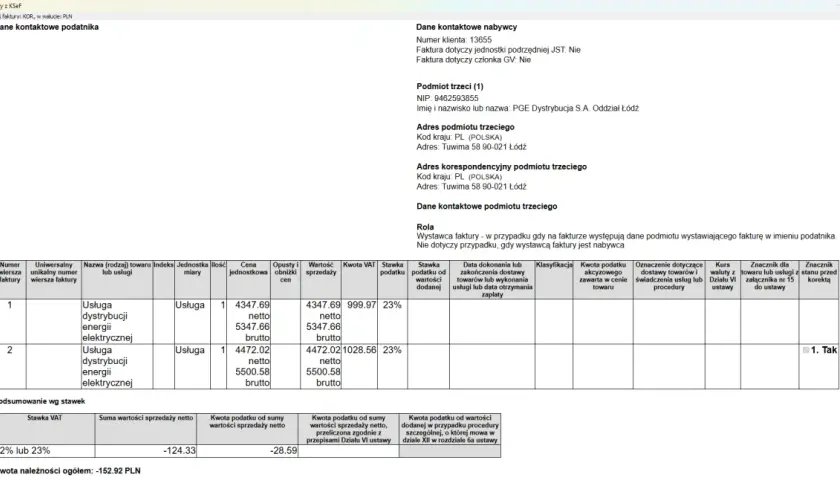Click the 'Adres podmiotu trzeciego' heading
Image resolution: width=840 pixels, height=480 pixels.
click(465, 127)
